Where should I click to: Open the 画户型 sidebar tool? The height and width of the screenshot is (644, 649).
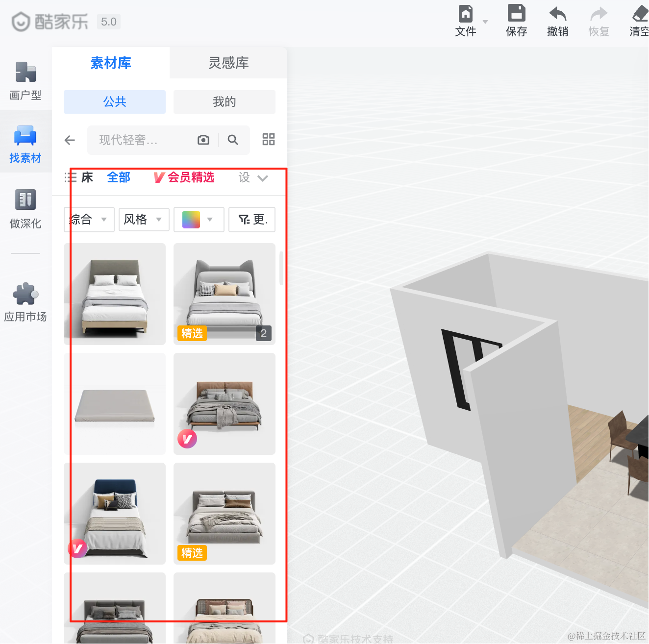tap(25, 81)
